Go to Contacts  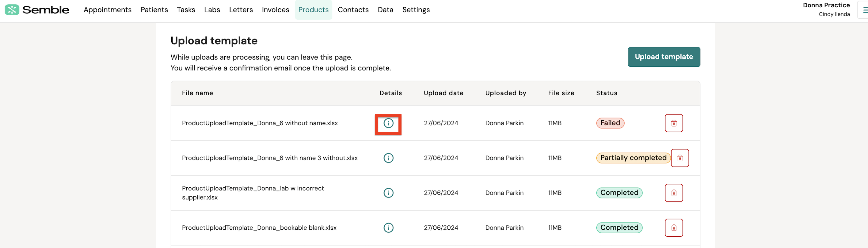(353, 10)
